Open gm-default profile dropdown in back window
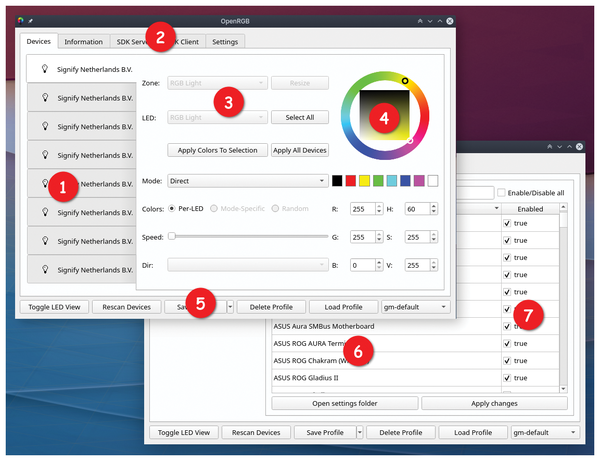The image size is (600, 461). 545,432
